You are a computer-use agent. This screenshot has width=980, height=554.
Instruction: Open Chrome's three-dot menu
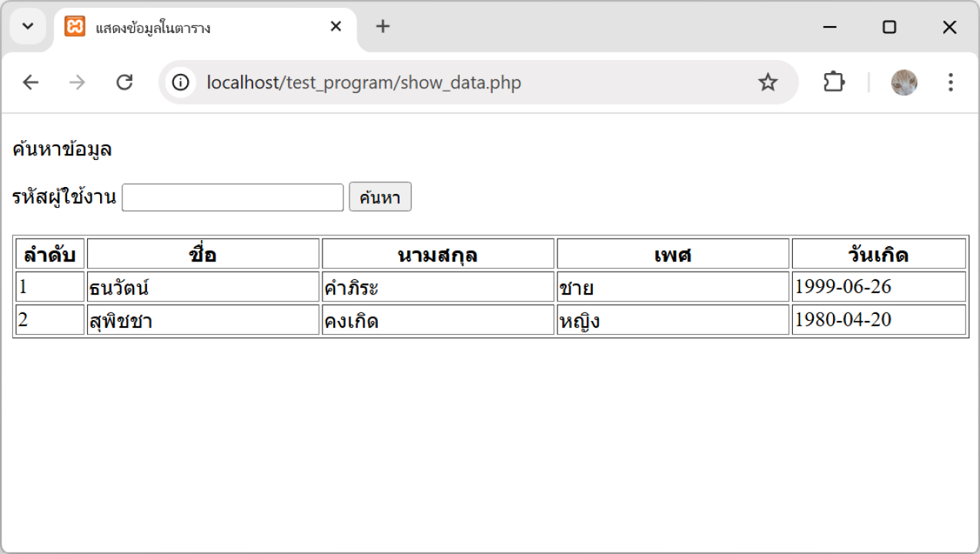click(x=951, y=82)
